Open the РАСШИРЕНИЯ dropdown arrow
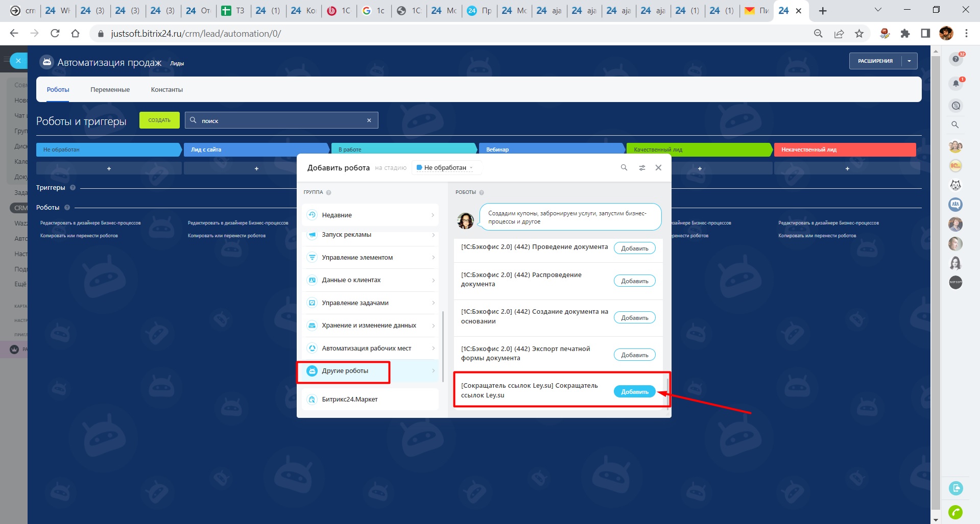 (909, 61)
